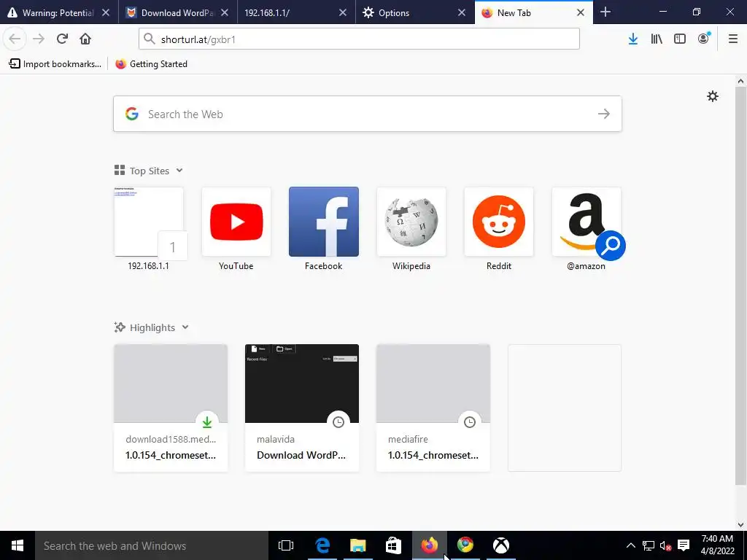Launch Microsoft Edge from taskbar
This screenshot has height=560, width=747.
322,545
